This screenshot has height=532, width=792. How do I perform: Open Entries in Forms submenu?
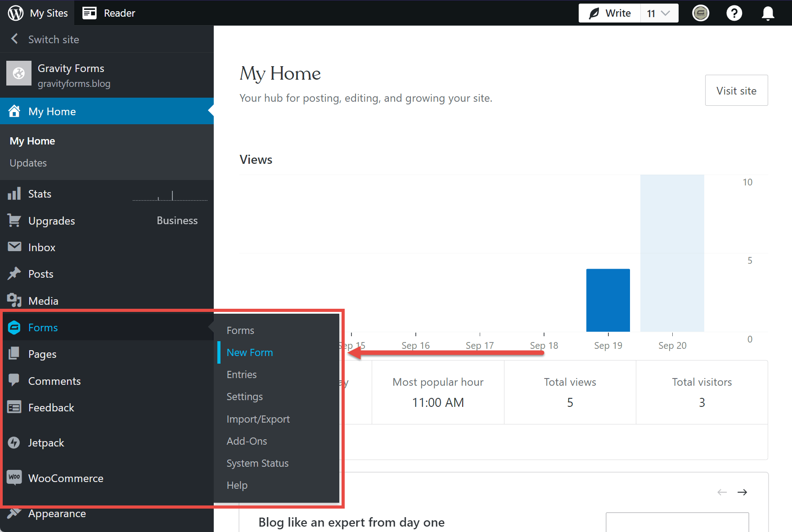(242, 374)
